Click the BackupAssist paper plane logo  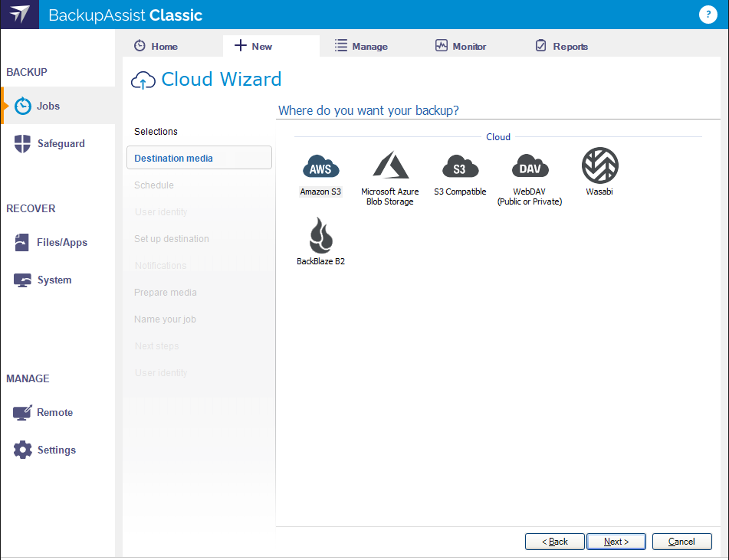[19, 15]
